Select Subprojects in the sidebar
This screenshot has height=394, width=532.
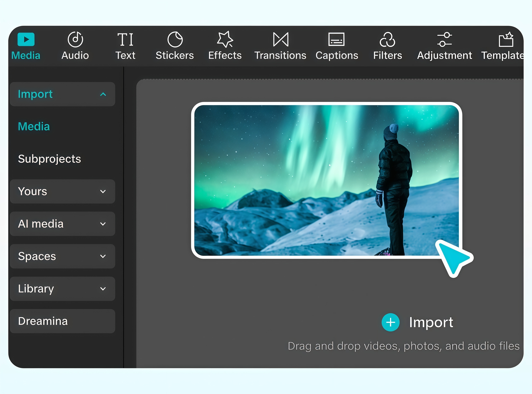coord(49,159)
